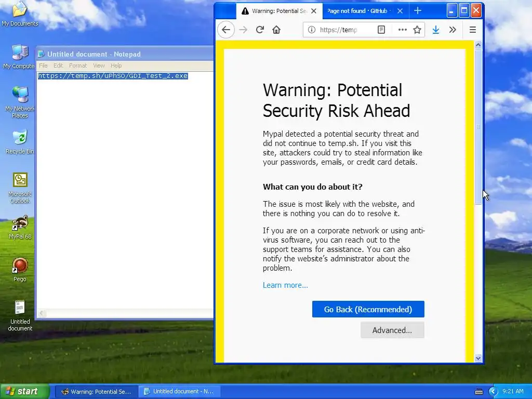Maximize the Mypal browser window

point(464,11)
